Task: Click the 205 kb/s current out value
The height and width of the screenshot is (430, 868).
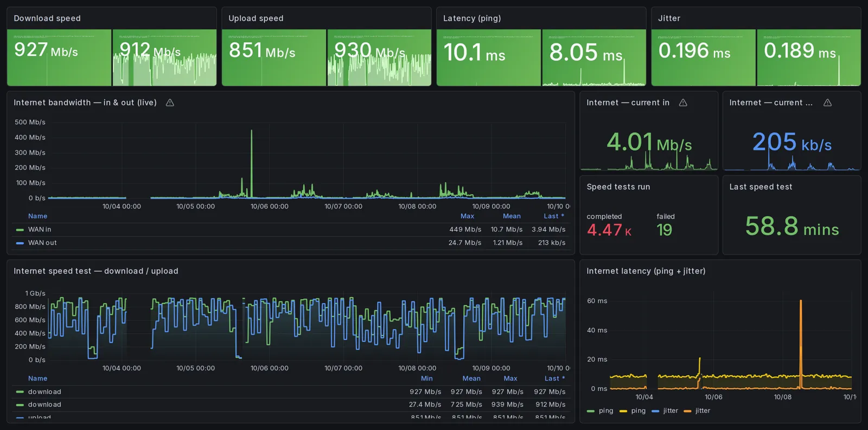Action: [792, 142]
